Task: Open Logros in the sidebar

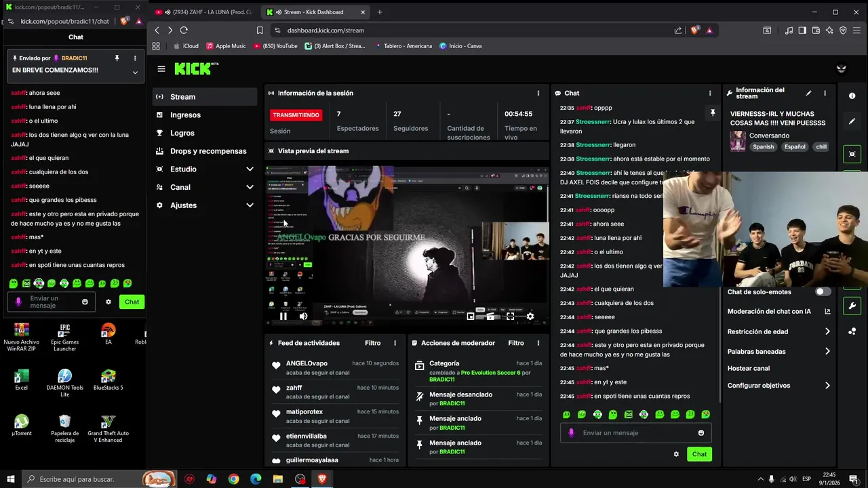Action: click(205, 133)
